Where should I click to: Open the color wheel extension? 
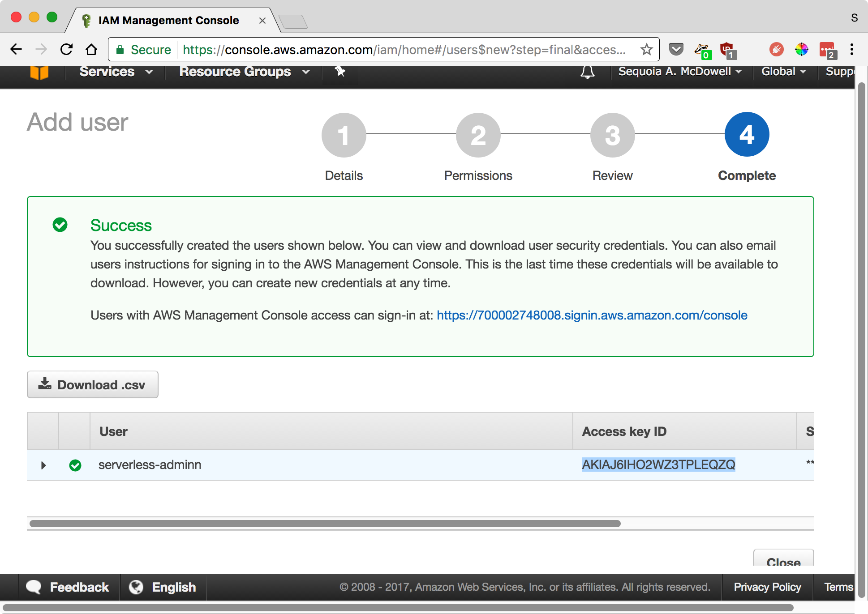click(801, 49)
